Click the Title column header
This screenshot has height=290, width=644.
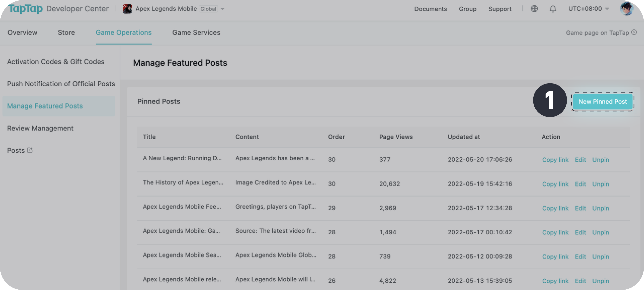click(149, 137)
